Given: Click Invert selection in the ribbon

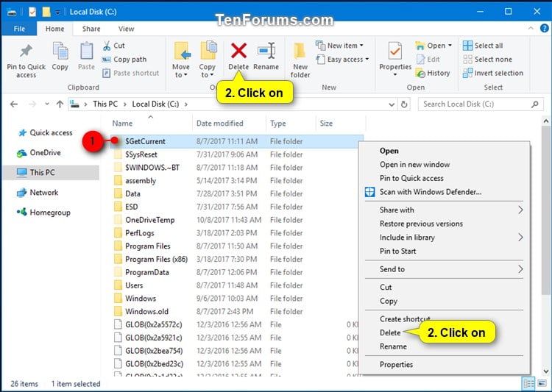Looking at the screenshot, I should 493,74.
